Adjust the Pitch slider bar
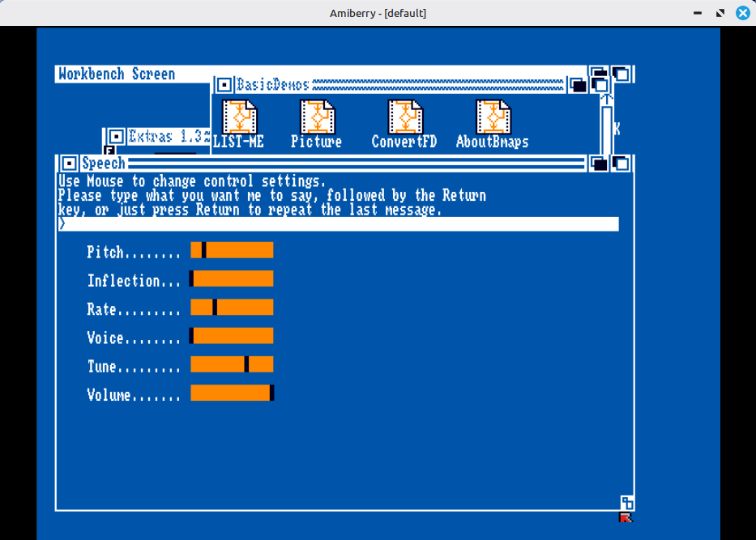 click(x=232, y=250)
